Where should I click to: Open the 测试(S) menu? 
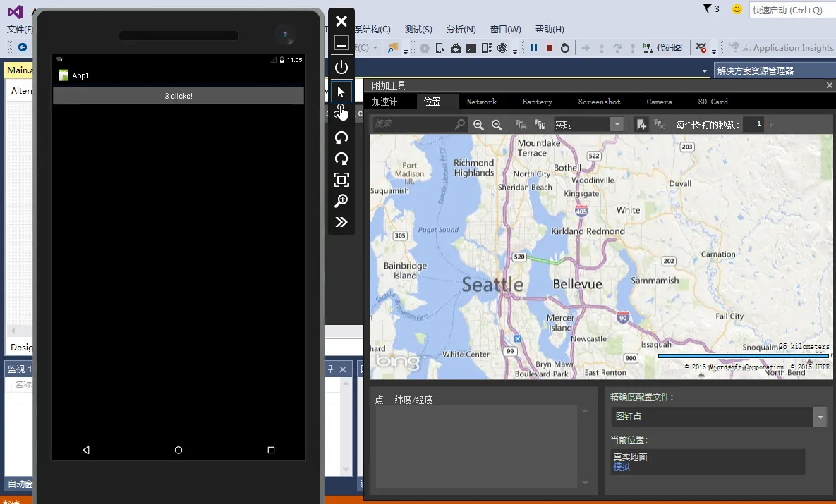(x=418, y=30)
